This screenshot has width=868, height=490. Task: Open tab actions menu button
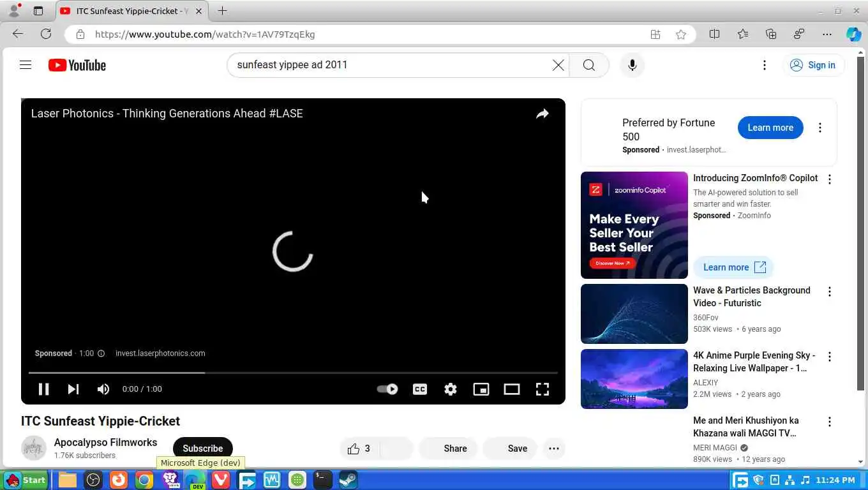coord(38,11)
